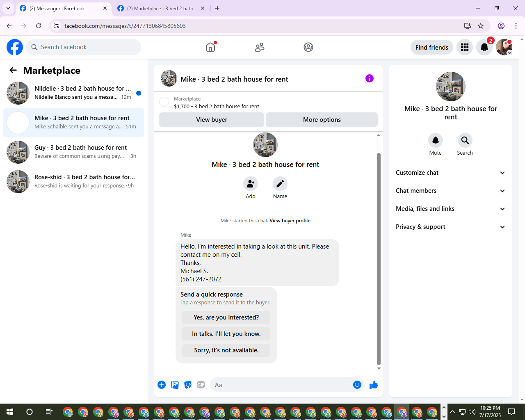
Task: Choose a sticker icon
Action: point(188,385)
